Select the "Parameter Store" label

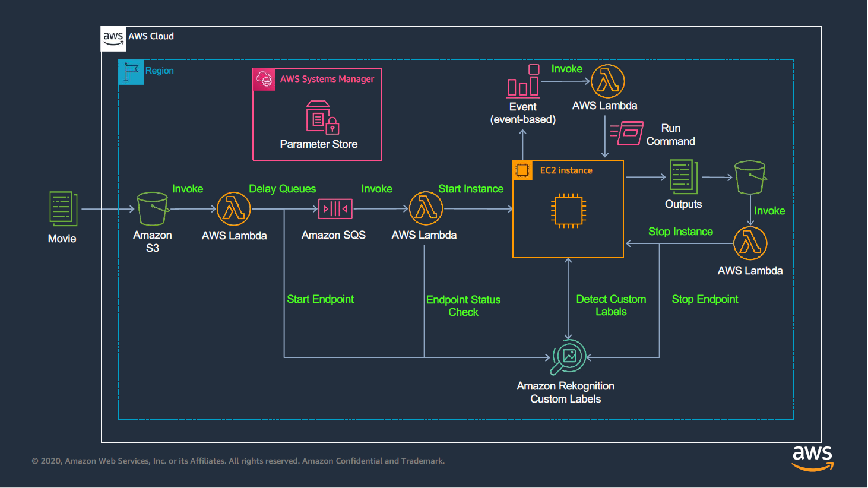319,144
